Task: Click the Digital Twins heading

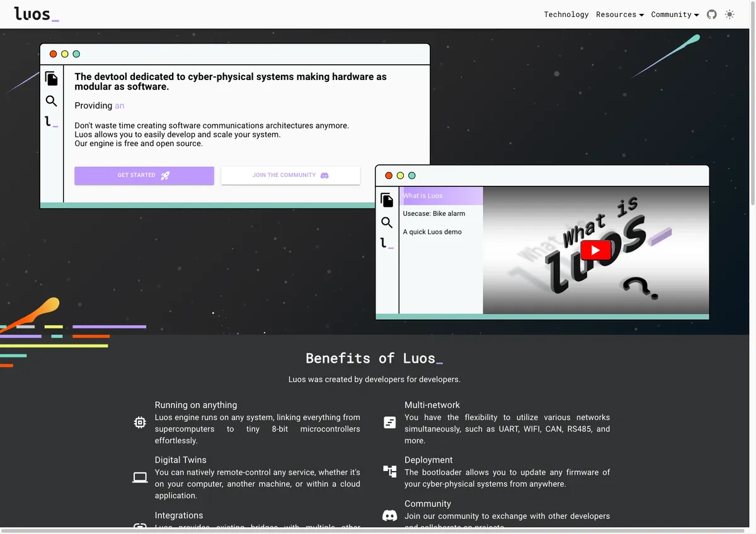Action: pyautogui.click(x=181, y=460)
